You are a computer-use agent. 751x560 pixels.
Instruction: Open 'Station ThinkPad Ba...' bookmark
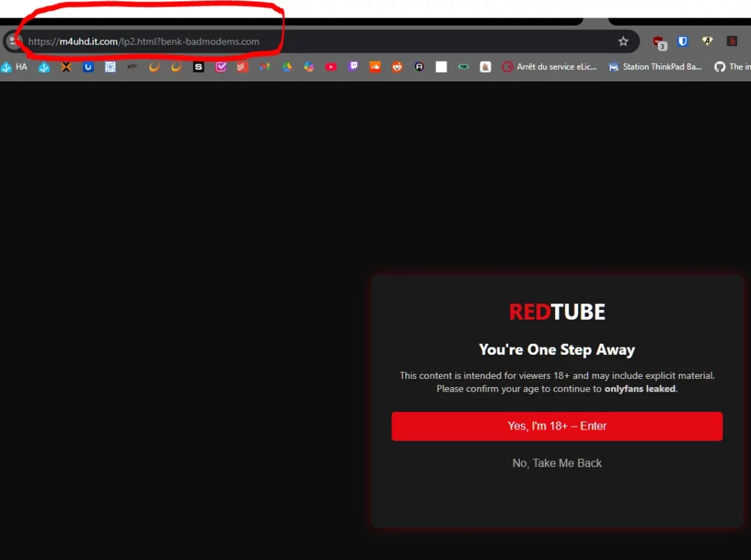(x=655, y=67)
